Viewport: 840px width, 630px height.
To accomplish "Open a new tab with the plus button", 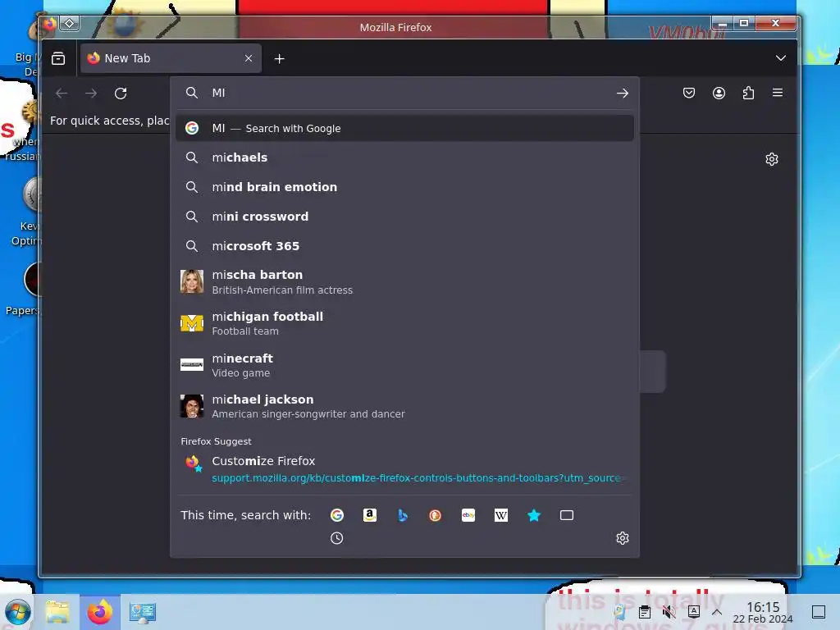I will pos(279,58).
